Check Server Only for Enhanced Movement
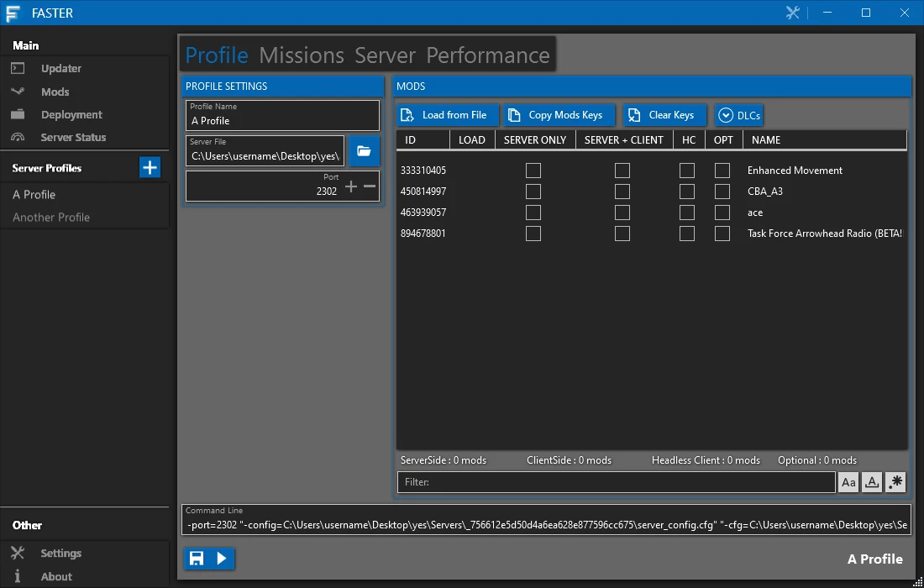Viewport: 924px width, 588px height. coord(533,171)
